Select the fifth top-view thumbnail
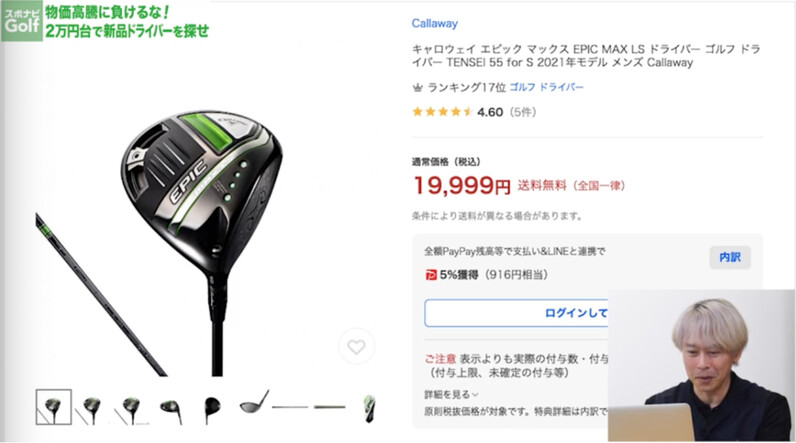796x443 pixels. [x=212, y=408]
